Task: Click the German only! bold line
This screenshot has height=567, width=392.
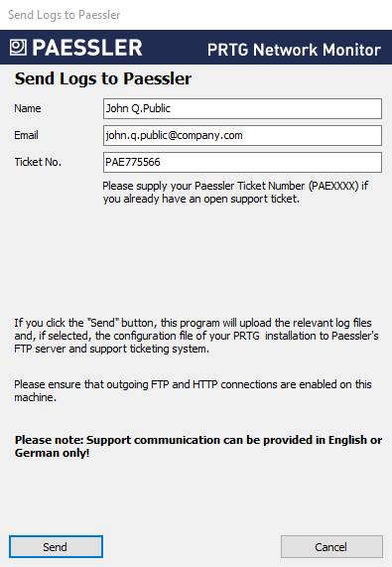Action: 52,453
